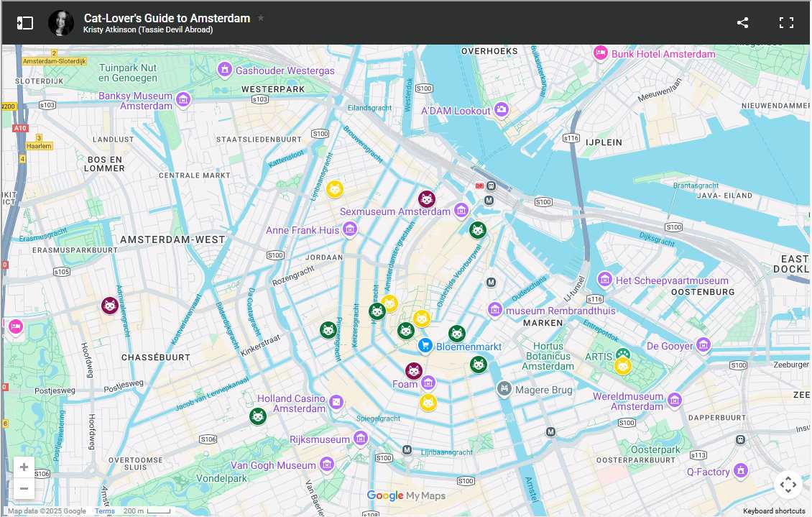The width and height of the screenshot is (812, 517).
Task: Select the A'DAM Lookout camera icon
Action: tap(501, 109)
